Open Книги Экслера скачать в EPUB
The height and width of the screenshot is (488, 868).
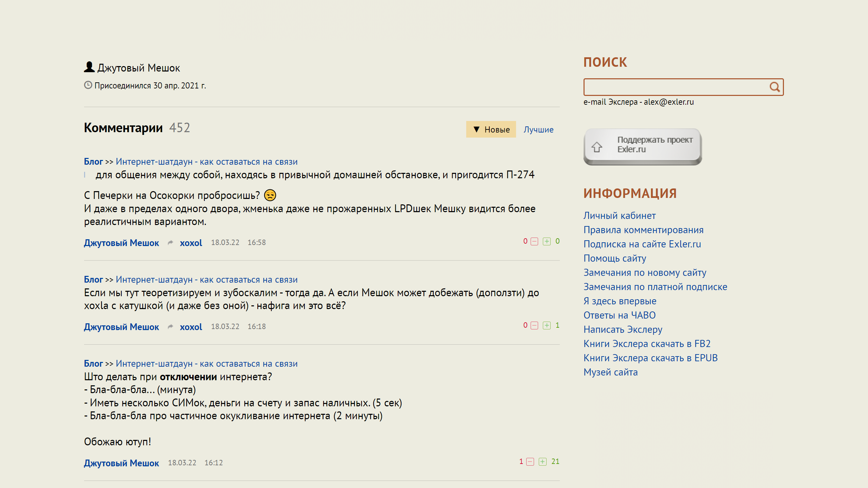tap(650, 358)
